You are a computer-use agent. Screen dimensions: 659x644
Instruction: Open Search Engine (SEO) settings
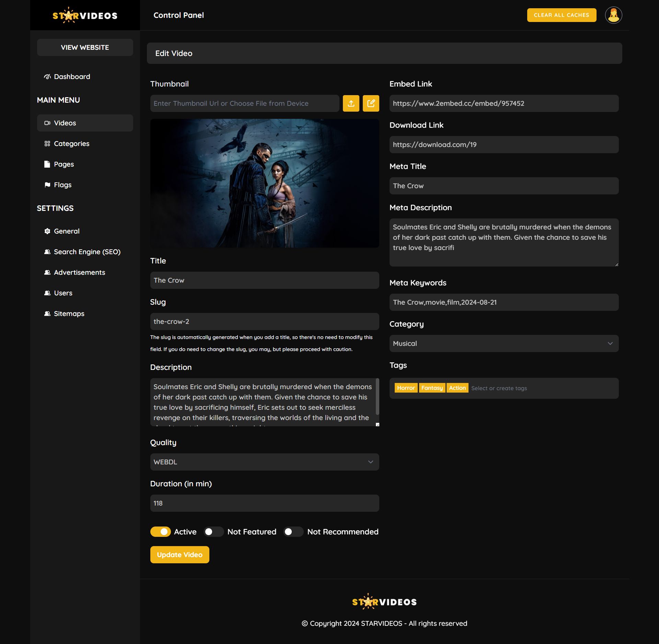coord(85,252)
